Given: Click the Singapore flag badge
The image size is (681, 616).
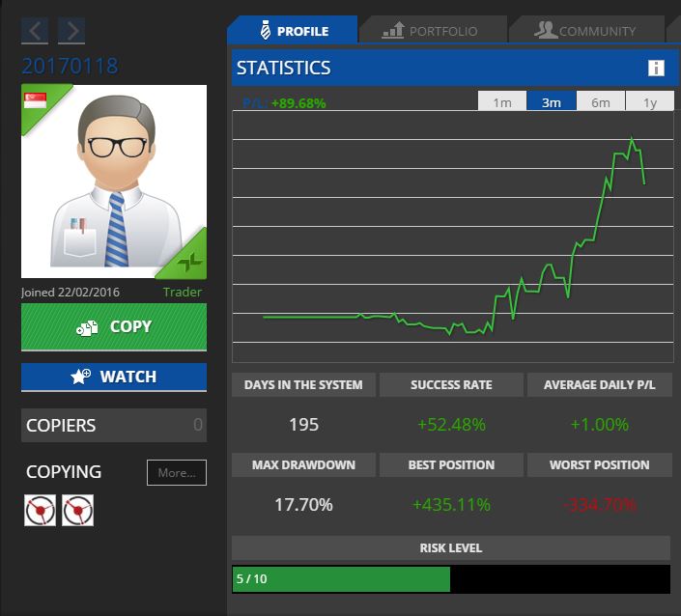Looking at the screenshot, I should (36, 99).
